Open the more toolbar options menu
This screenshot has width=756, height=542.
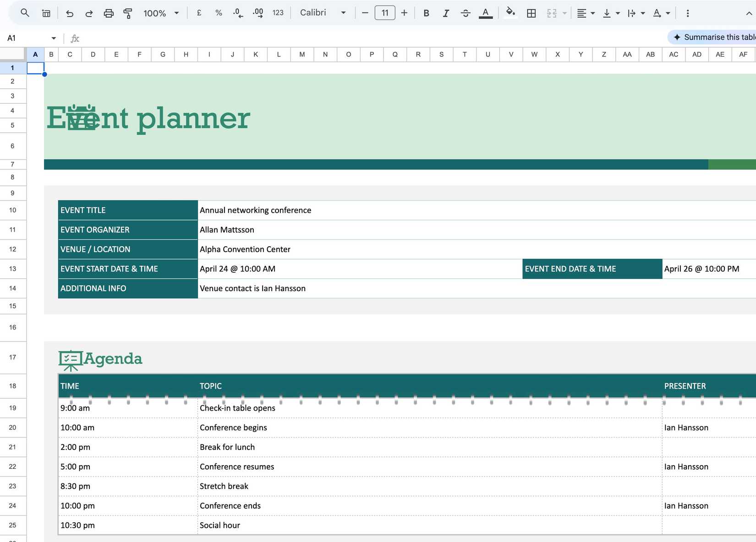point(688,13)
